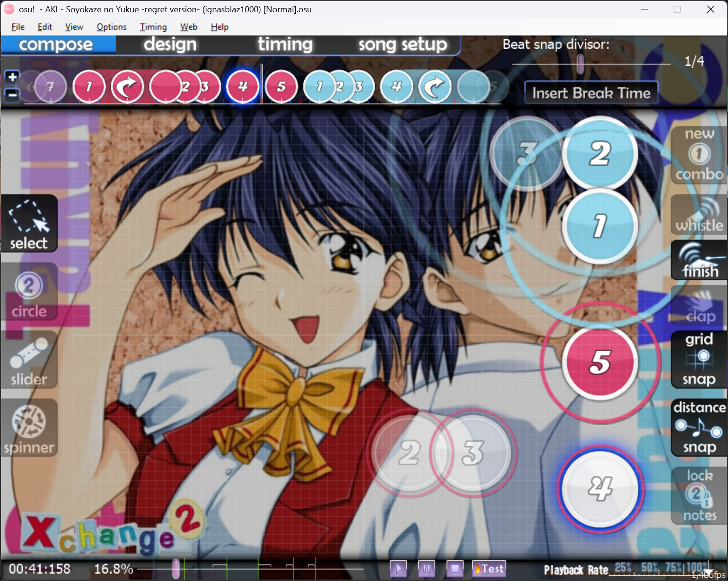Open the Options menu
The height and width of the screenshot is (581, 728).
tap(111, 27)
